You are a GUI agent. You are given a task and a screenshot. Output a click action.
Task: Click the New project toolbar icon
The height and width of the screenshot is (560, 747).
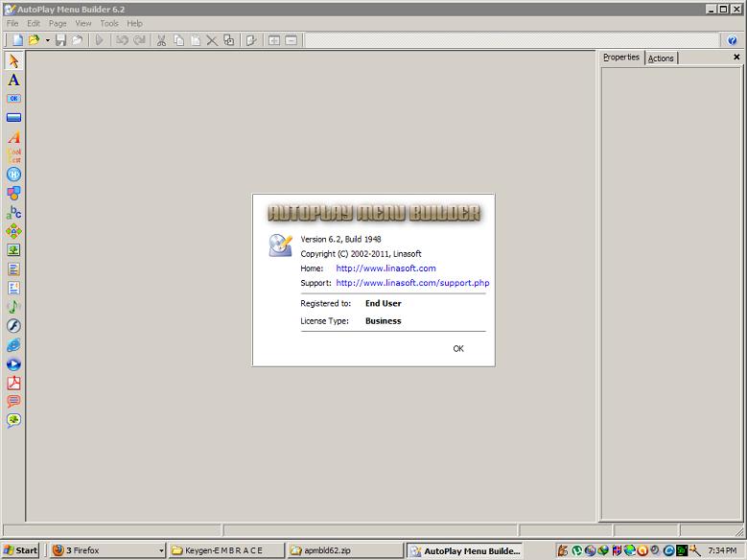(x=17, y=40)
